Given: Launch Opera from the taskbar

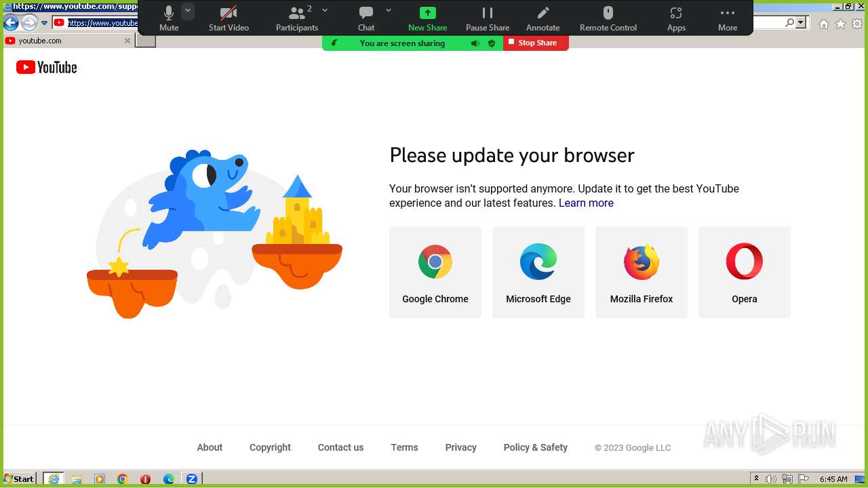Looking at the screenshot, I should [x=146, y=479].
